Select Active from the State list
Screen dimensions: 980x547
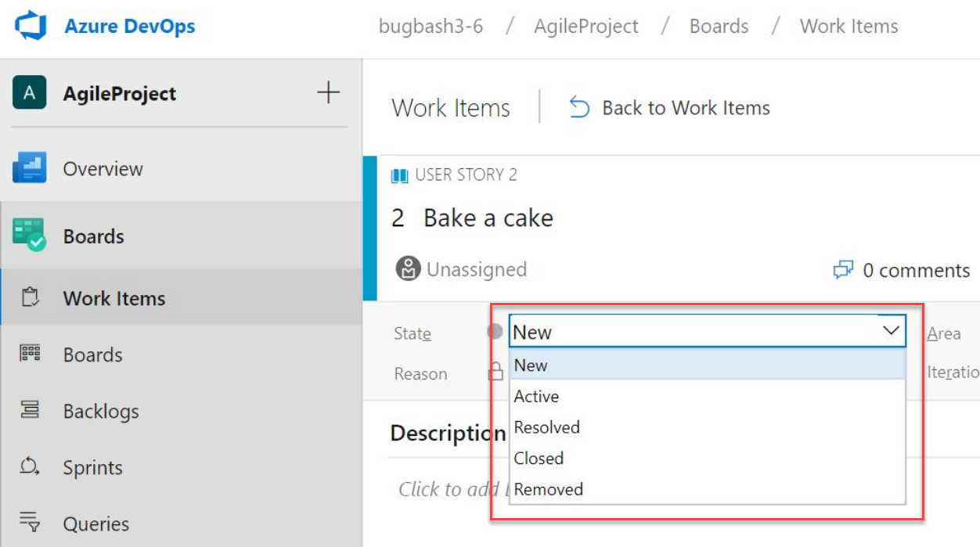tap(536, 397)
